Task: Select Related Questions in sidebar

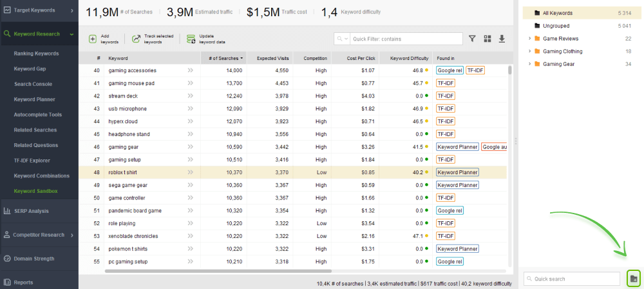Action: 36,145
